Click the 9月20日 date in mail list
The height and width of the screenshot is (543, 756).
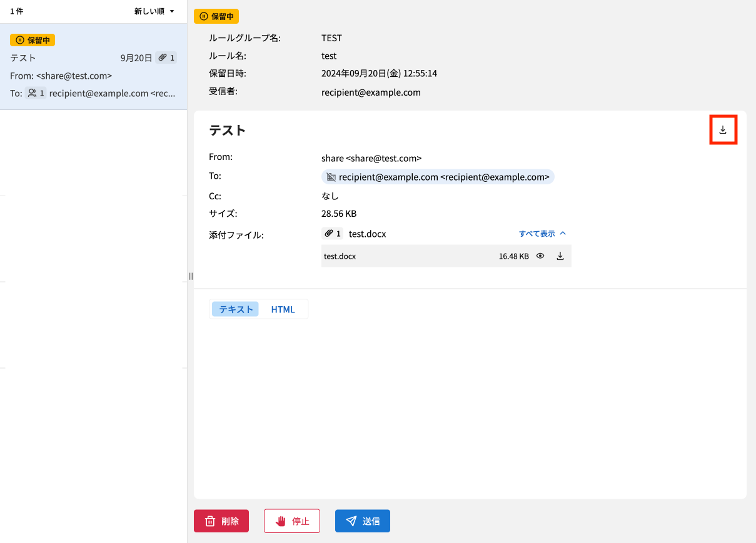pyautogui.click(x=136, y=57)
